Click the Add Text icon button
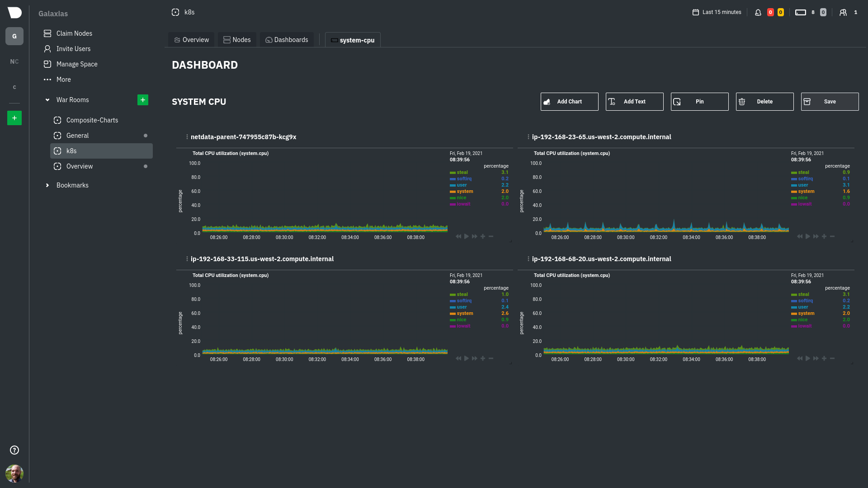Image resolution: width=868 pixels, height=488 pixels. pos(611,101)
